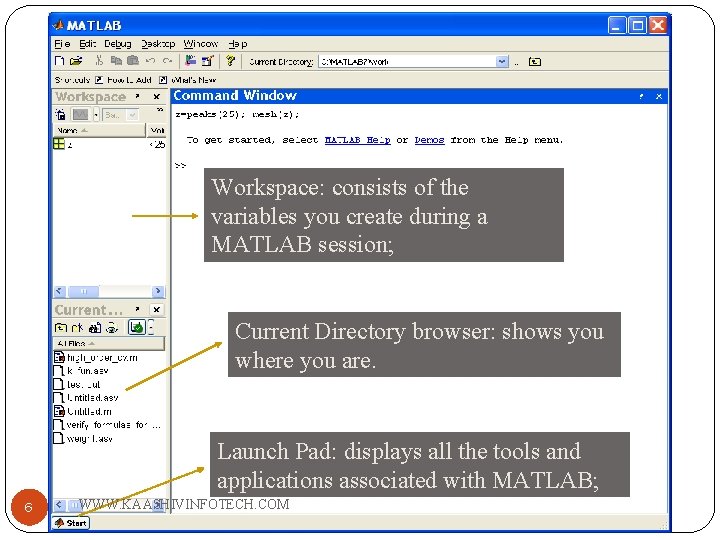Click the Value column header in Workspace
Viewport: 720px width, 540px height.
157,130
